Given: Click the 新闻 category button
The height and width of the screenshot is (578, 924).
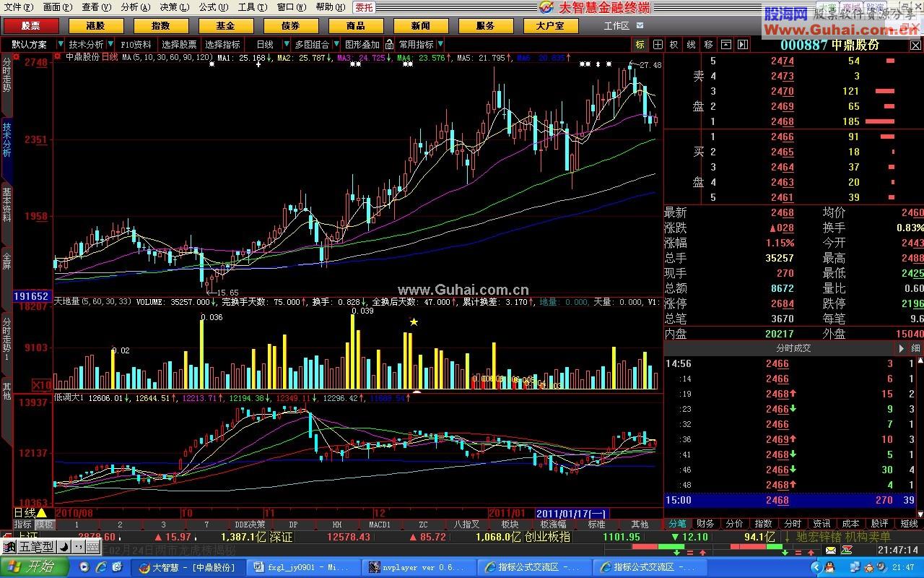Looking at the screenshot, I should point(421,25).
